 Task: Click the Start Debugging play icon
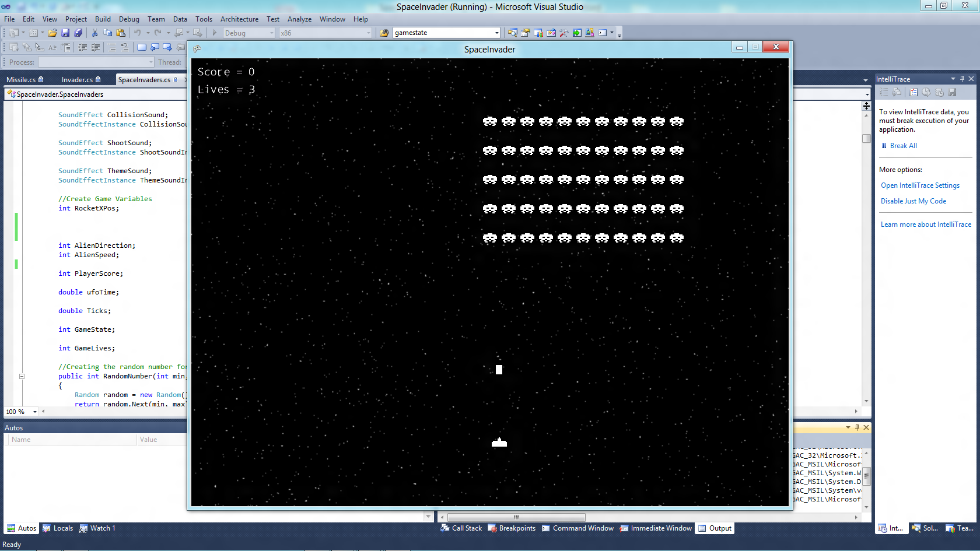point(214,33)
